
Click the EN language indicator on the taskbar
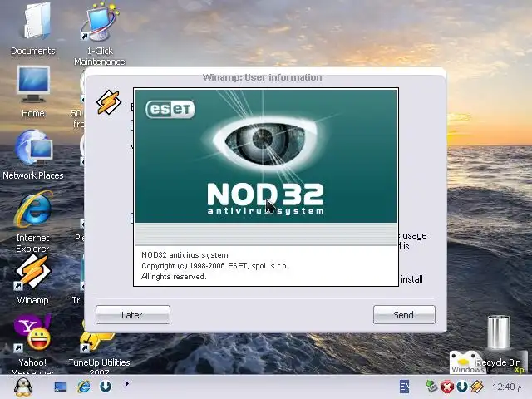[405, 387]
